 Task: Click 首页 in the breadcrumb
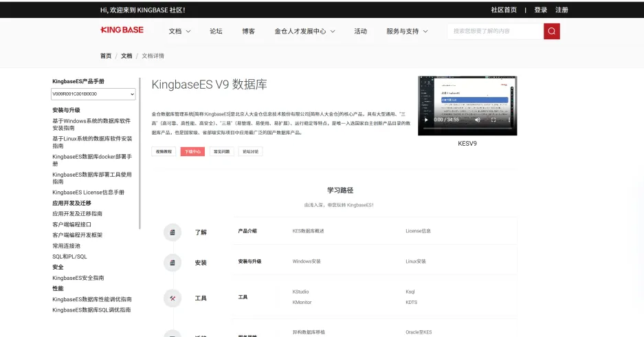pyautogui.click(x=106, y=56)
